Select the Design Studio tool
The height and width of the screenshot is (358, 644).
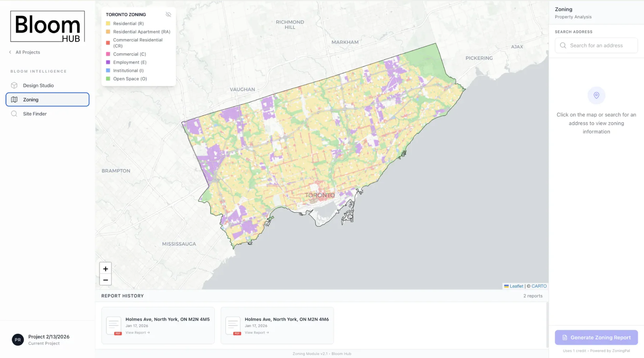coord(38,85)
